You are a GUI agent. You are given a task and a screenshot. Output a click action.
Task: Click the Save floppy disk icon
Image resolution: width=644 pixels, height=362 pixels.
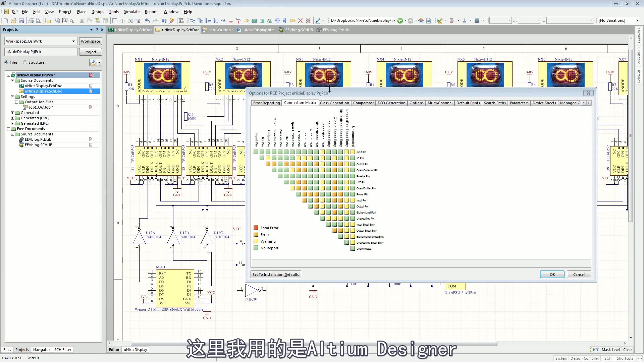point(21,21)
